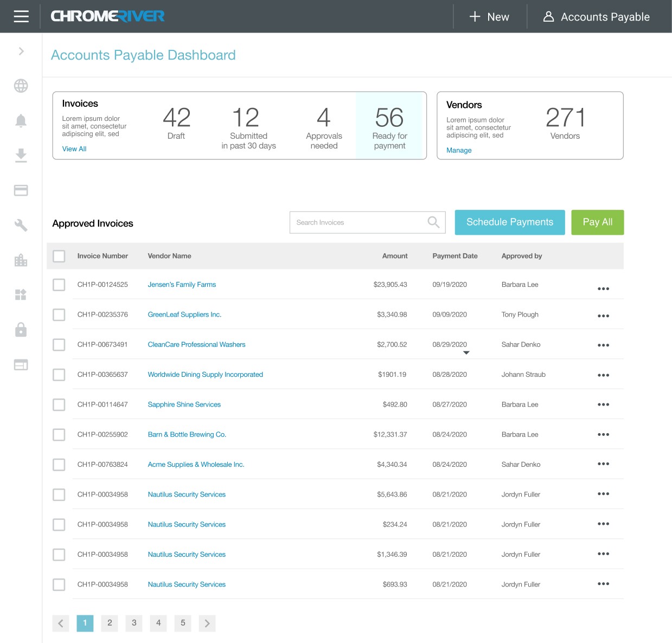Open more options for Worldwide Dining row
672x643 pixels.
pyautogui.click(x=603, y=375)
